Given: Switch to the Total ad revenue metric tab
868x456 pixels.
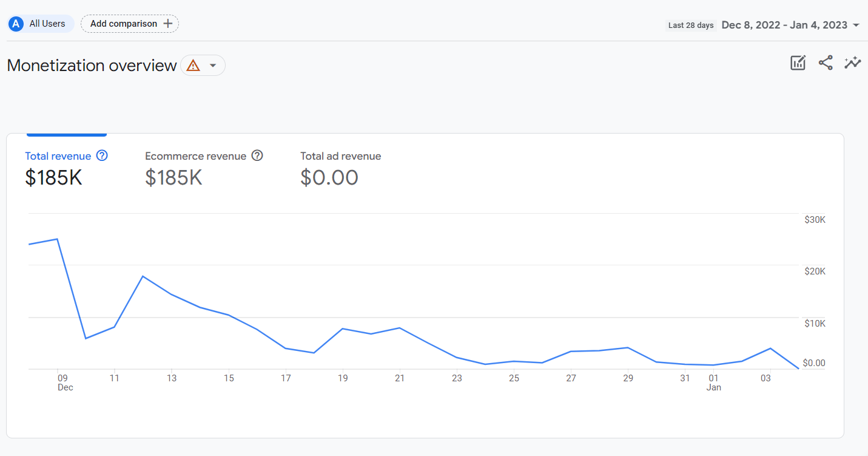Looking at the screenshot, I should [x=340, y=167].
